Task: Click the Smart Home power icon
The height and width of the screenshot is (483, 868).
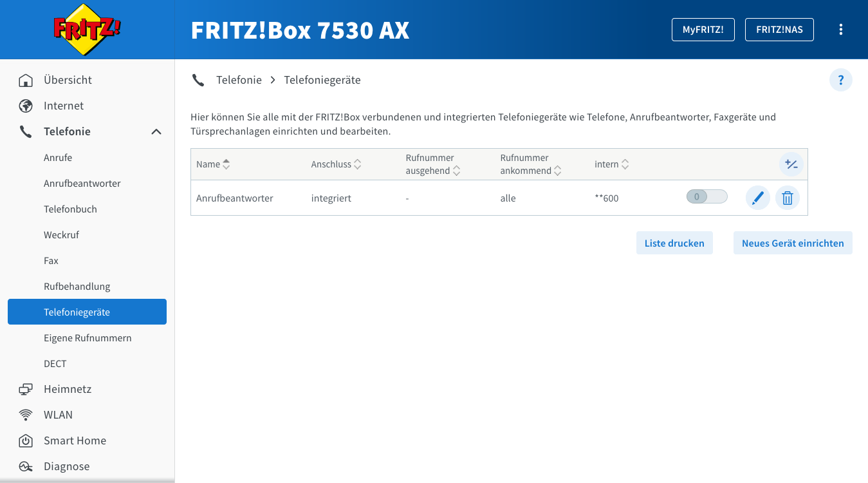Action: coord(26,441)
